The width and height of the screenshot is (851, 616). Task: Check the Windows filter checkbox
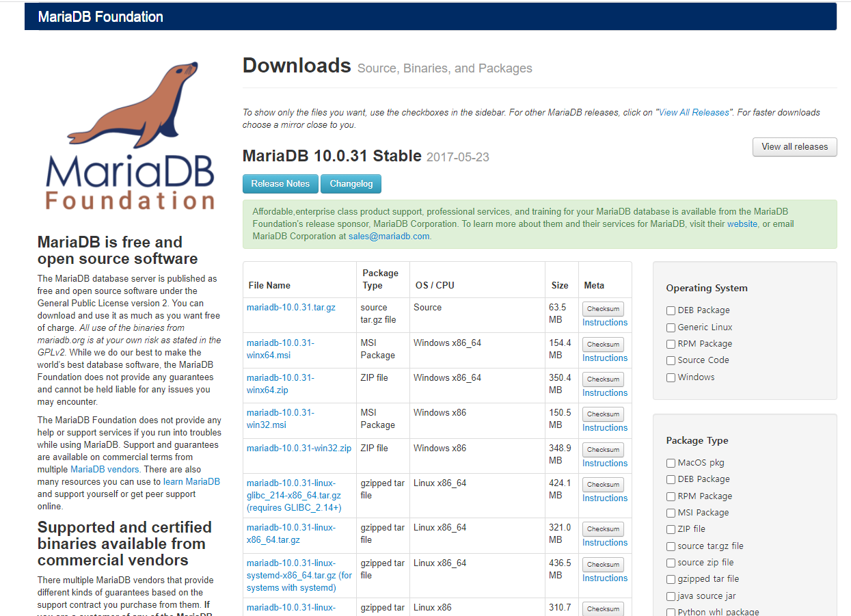[x=671, y=377]
